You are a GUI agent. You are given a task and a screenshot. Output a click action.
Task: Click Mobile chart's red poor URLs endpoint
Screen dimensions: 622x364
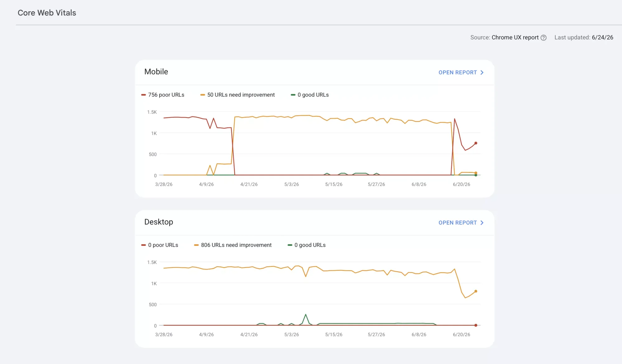pyautogui.click(x=476, y=143)
